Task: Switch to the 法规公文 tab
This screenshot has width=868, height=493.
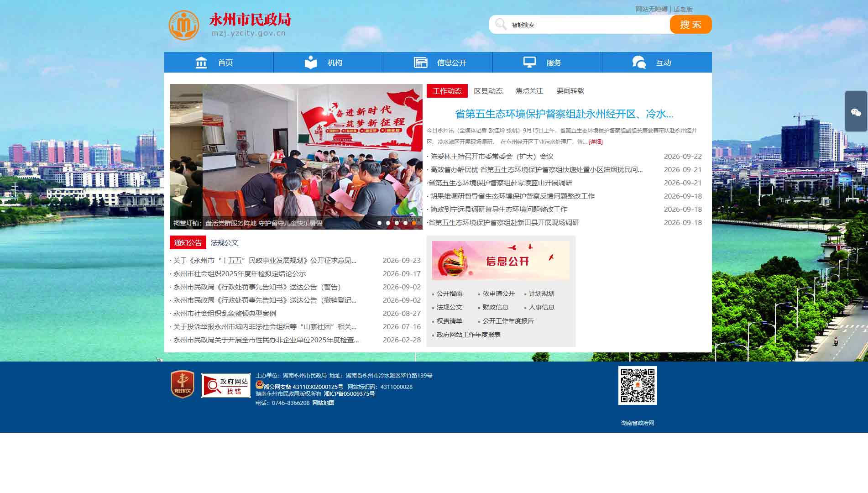Action: coord(225,242)
